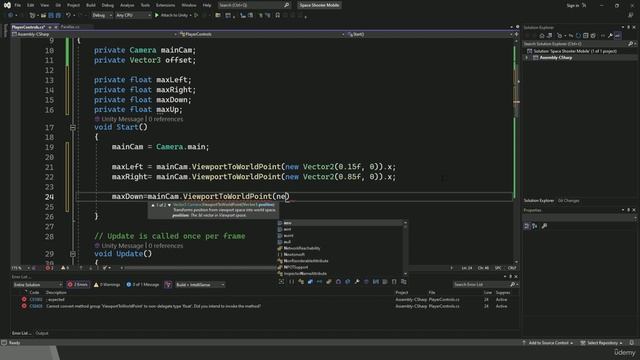Click the Attach to Unity button label

point(174,16)
